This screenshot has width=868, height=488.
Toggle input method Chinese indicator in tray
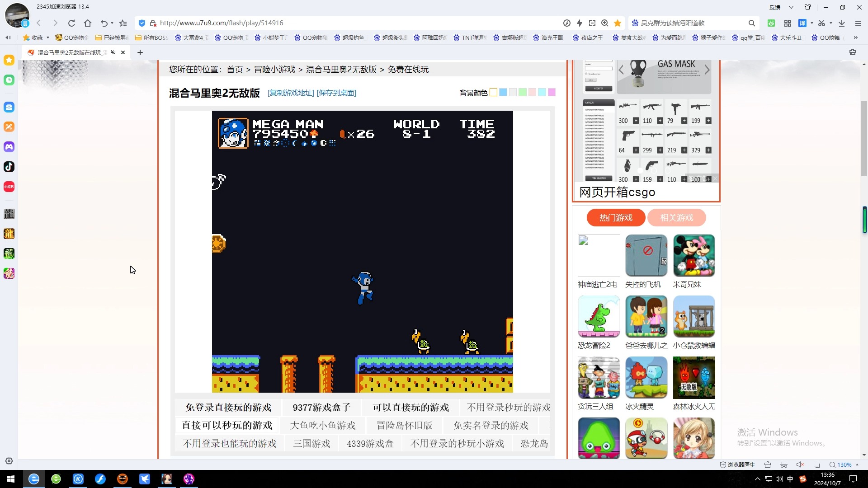[790, 479]
